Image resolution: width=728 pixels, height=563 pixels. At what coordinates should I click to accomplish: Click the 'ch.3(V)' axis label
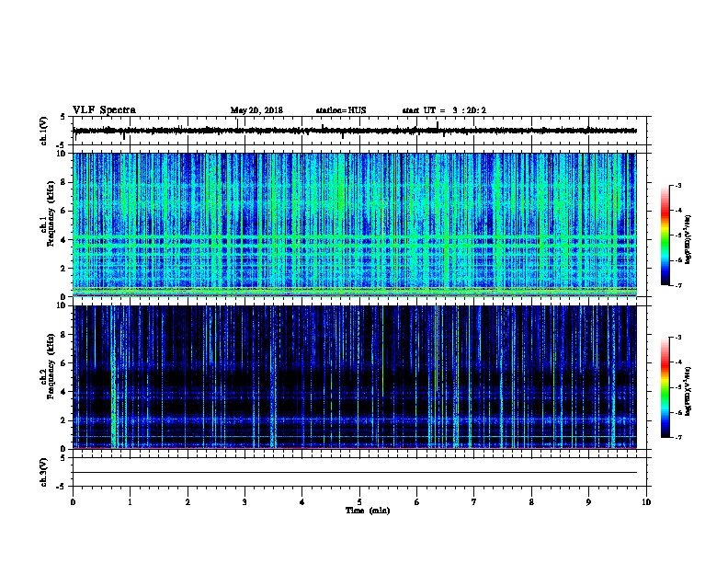point(43,472)
